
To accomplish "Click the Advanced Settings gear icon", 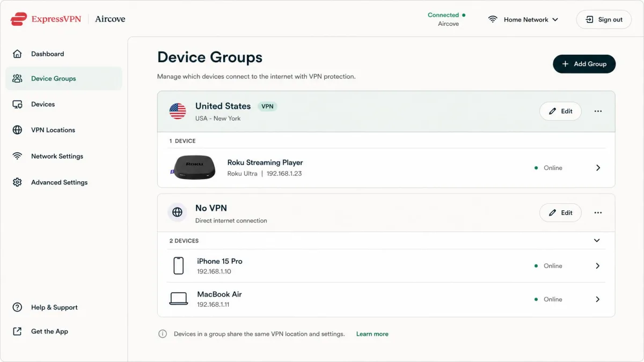I will click(17, 182).
